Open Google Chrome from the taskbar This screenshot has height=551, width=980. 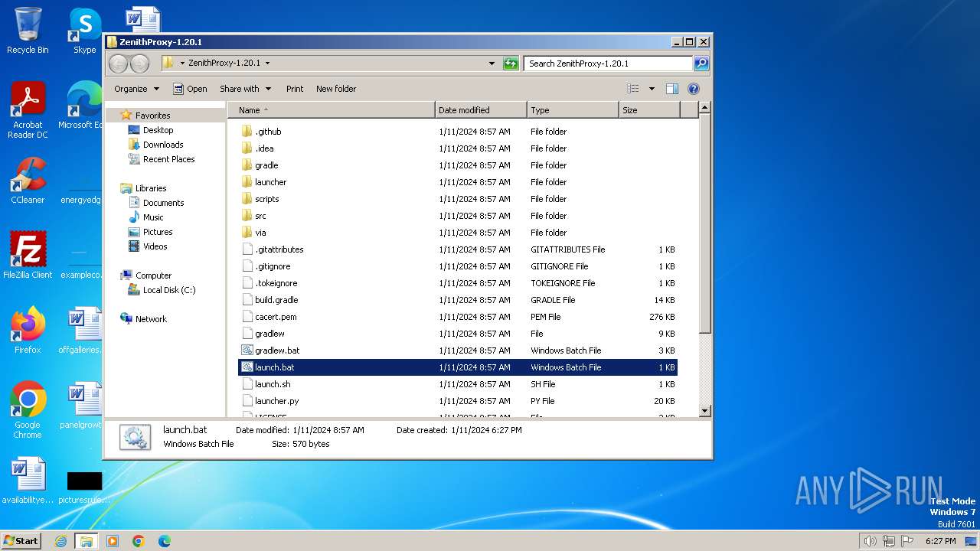(138, 541)
